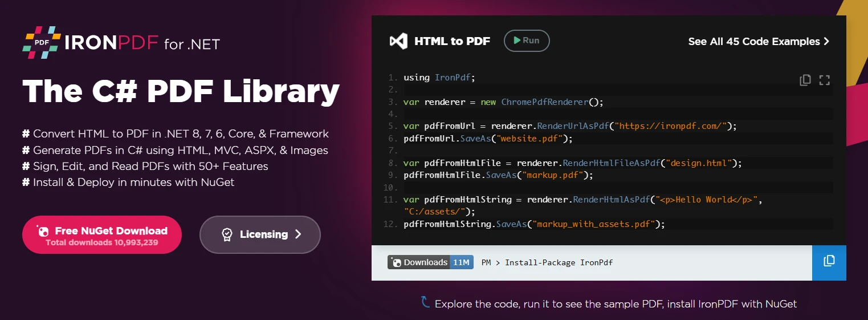Select the HTML to PDF example title
The height and width of the screenshot is (320, 868).
452,41
